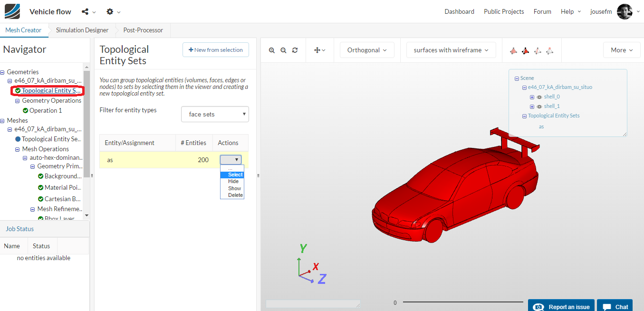
Task: Open the Public Projects link
Action: pos(504,11)
